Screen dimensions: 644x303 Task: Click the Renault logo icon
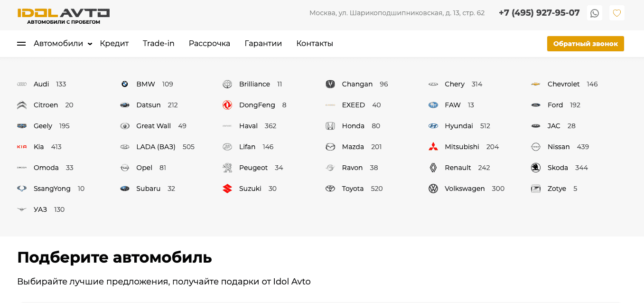pyautogui.click(x=433, y=168)
